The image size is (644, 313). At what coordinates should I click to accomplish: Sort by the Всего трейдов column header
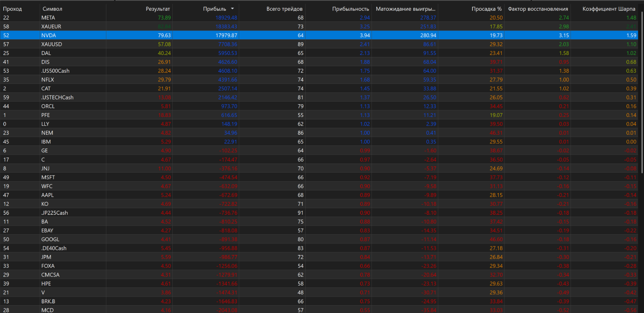(284, 9)
